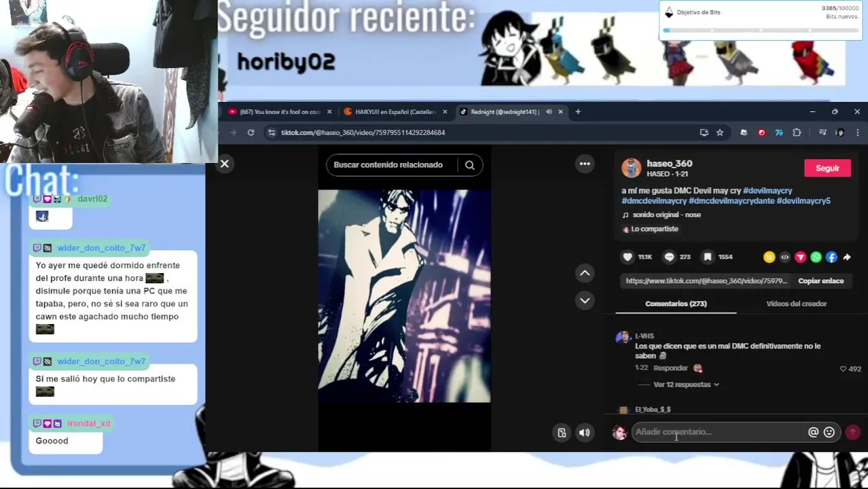Click the commenter avatar beside comment box
Image resolution: width=868 pixels, height=489 pixels.
pos(619,433)
